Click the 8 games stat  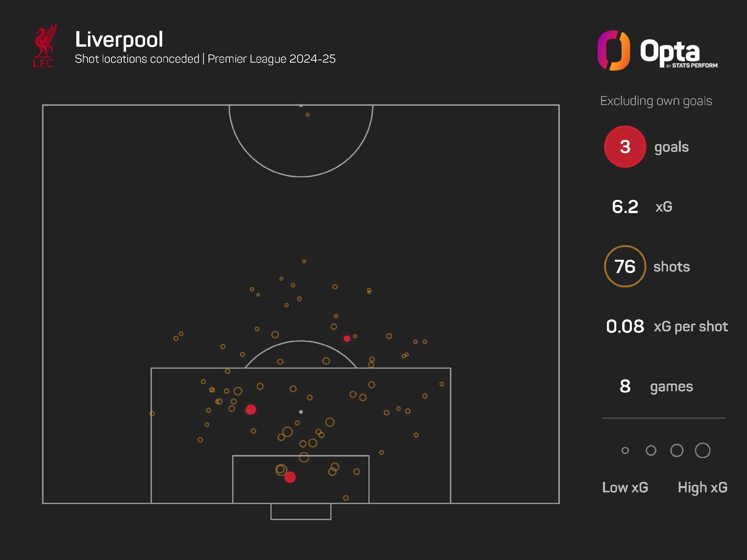point(656,386)
